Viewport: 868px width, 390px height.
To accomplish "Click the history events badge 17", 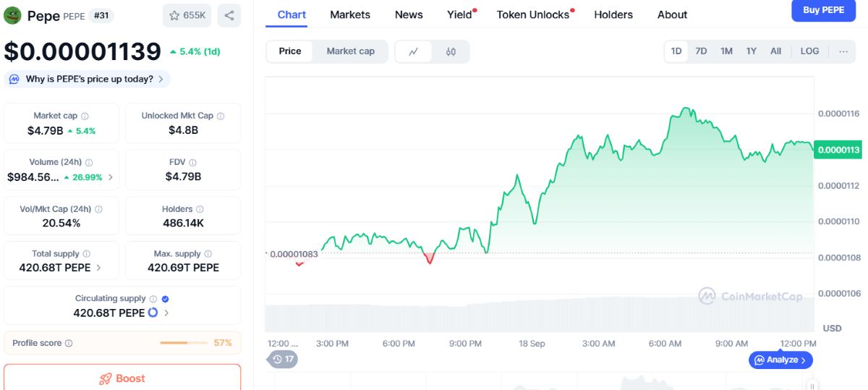I will [283, 359].
